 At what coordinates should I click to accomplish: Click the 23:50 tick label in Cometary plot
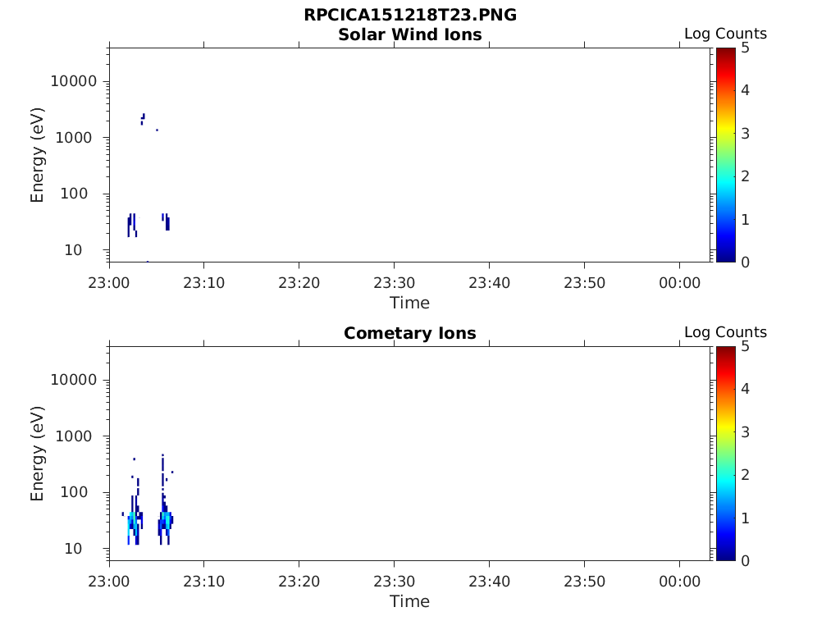(x=584, y=582)
